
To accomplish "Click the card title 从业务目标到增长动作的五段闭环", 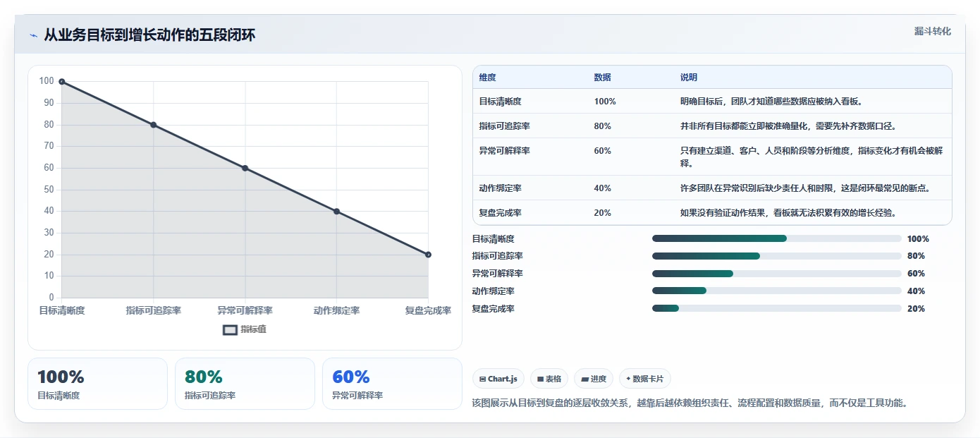I will pos(149,35).
